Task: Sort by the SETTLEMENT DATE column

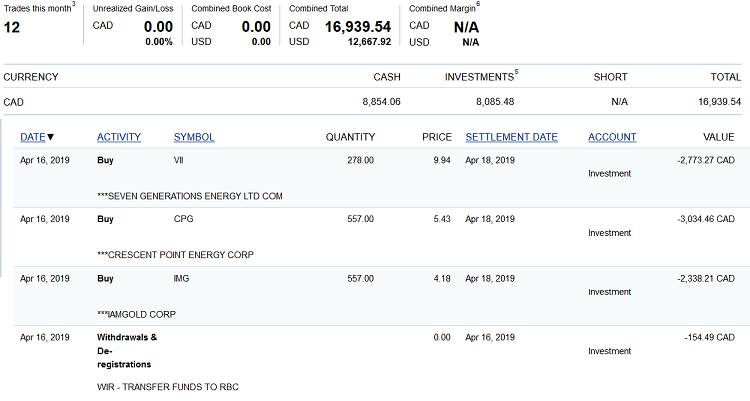Action: (x=511, y=137)
